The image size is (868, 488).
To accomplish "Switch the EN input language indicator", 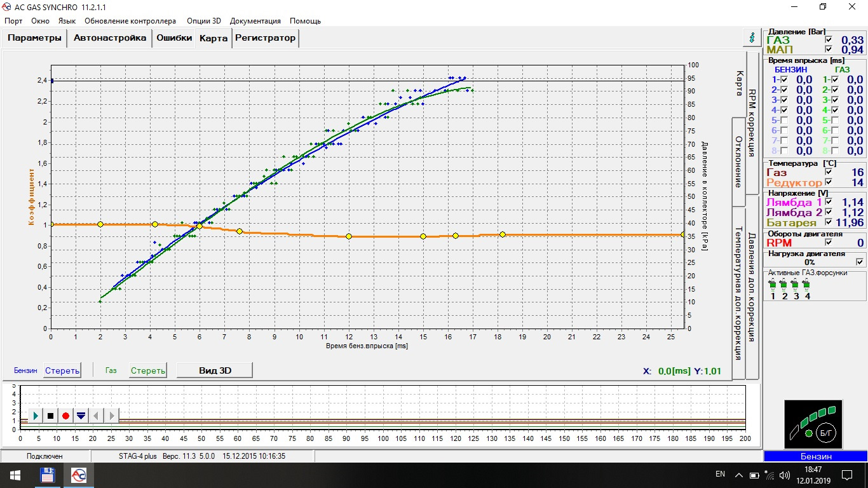I will pyautogui.click(x=720, y=474).
